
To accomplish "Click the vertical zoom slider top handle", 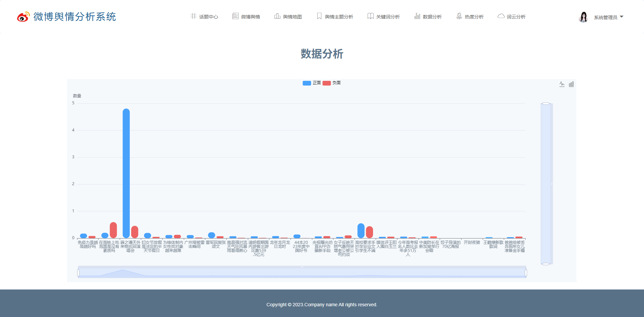I will 546,104.
